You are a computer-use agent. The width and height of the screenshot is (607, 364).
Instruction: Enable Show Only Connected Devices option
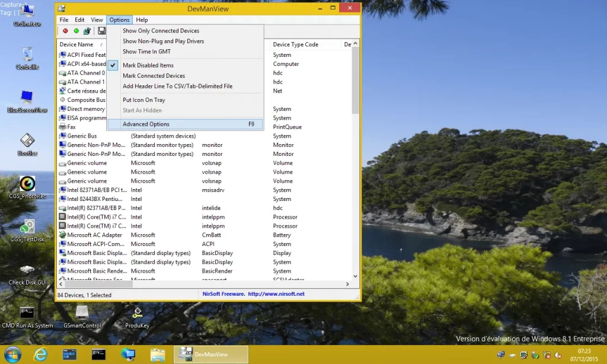[x=185, y=31]
